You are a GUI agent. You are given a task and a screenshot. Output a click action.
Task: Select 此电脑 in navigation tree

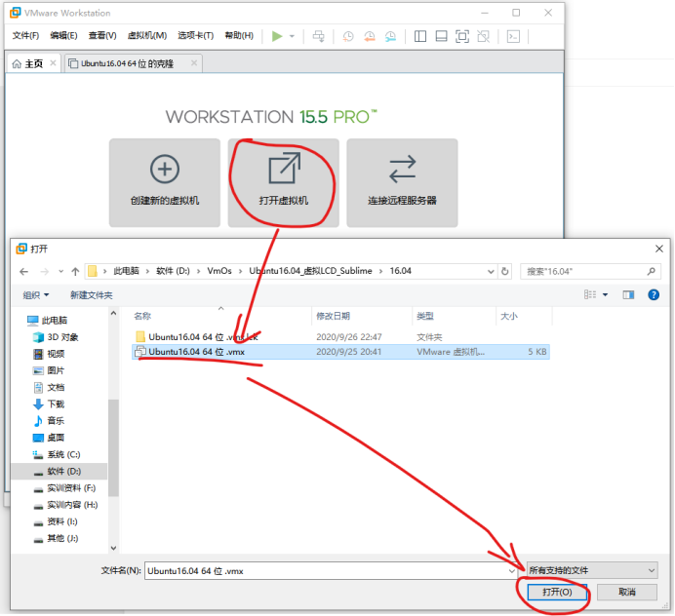coord(47,321)
